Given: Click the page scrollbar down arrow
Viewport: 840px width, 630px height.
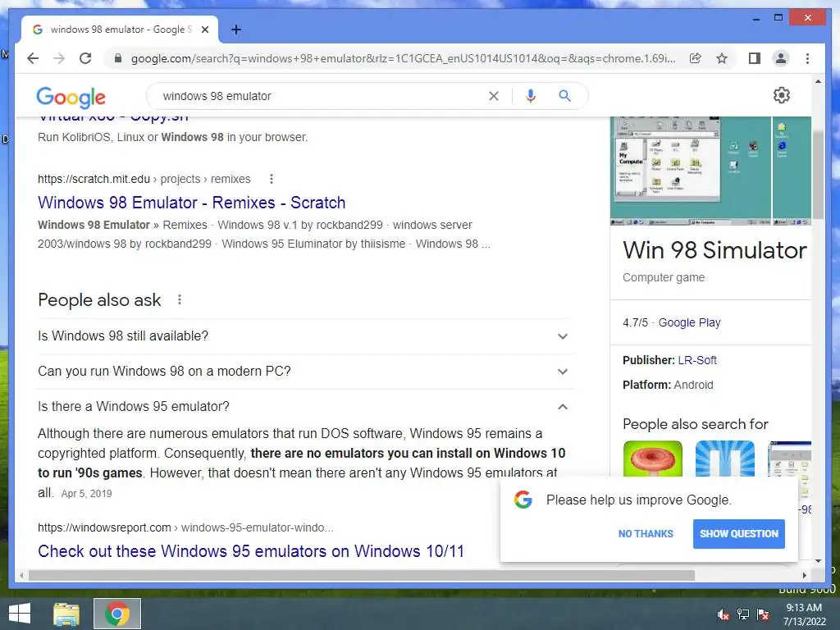Looking at the screenshot, I should tap(818, 561).
